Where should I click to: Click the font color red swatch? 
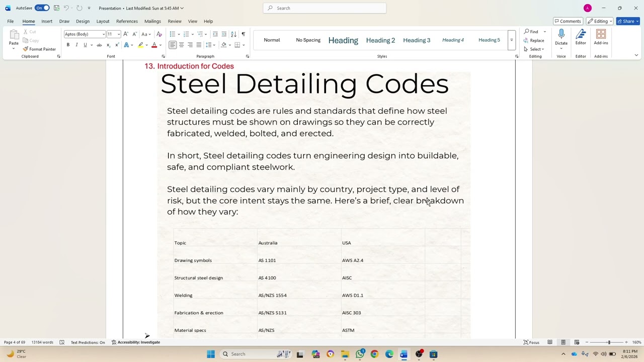154,45
